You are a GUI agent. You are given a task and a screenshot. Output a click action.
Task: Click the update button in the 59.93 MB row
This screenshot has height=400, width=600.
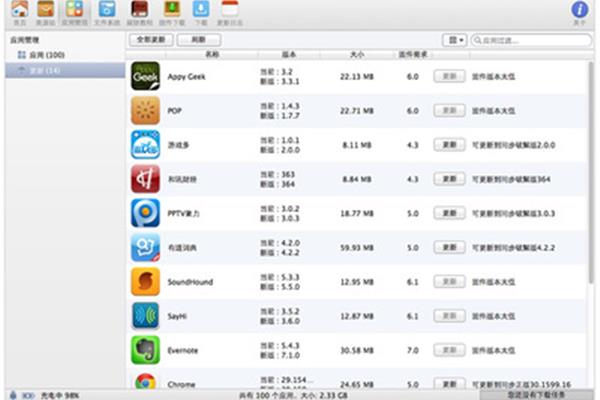(449, 247)
